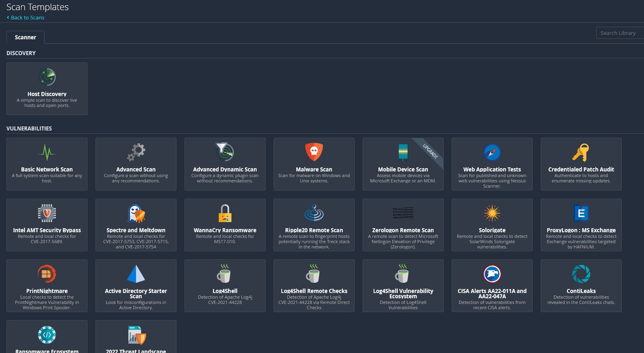Select the Log4Shell coffee cup icon

[224, 274]
